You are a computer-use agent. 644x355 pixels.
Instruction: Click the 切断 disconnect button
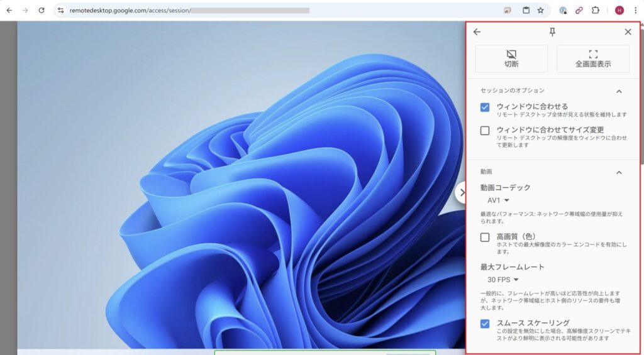pos(511,58)
